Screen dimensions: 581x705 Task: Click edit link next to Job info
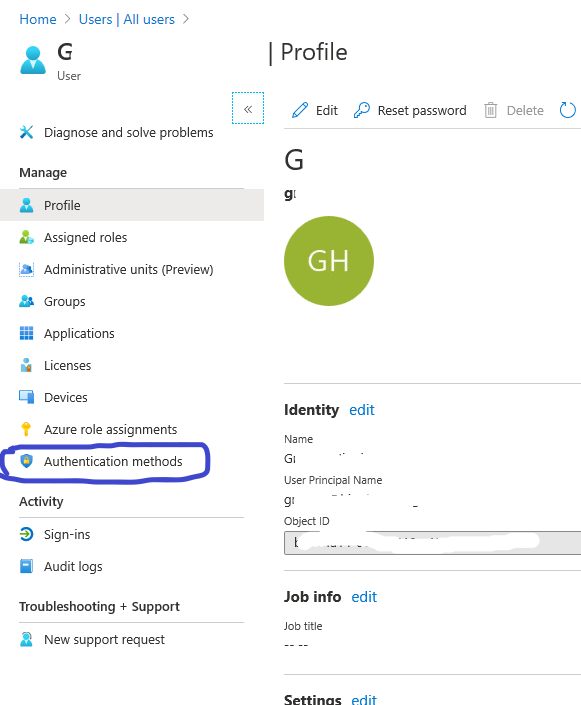click(x=364, y=597)
